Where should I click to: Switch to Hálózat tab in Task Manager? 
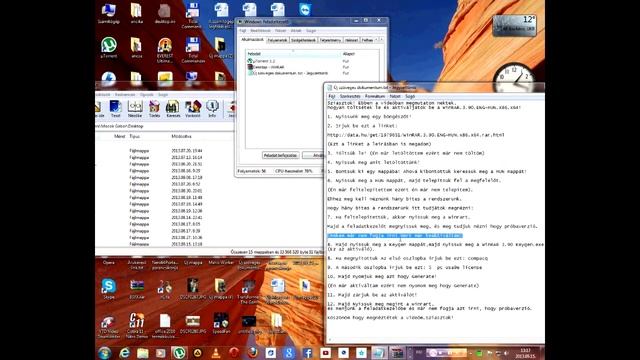pos(351,40)
